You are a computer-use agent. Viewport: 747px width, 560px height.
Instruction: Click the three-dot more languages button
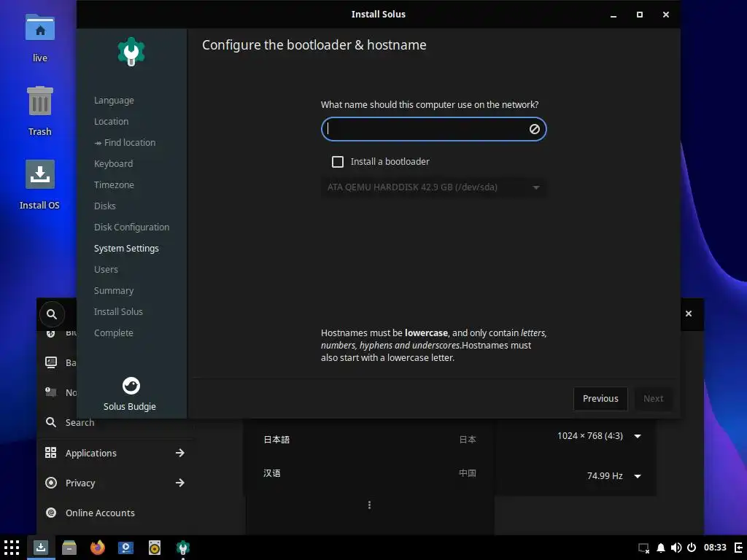[x=369, y=505]
